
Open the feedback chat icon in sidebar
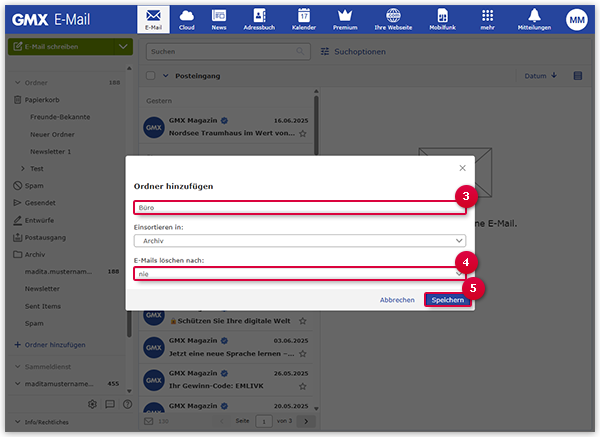coord(110,404)
